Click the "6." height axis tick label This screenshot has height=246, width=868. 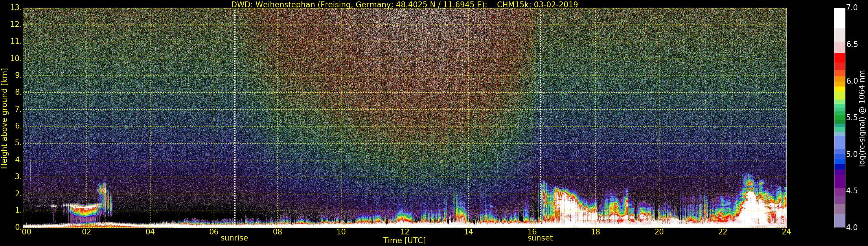(x=18, y=126)
